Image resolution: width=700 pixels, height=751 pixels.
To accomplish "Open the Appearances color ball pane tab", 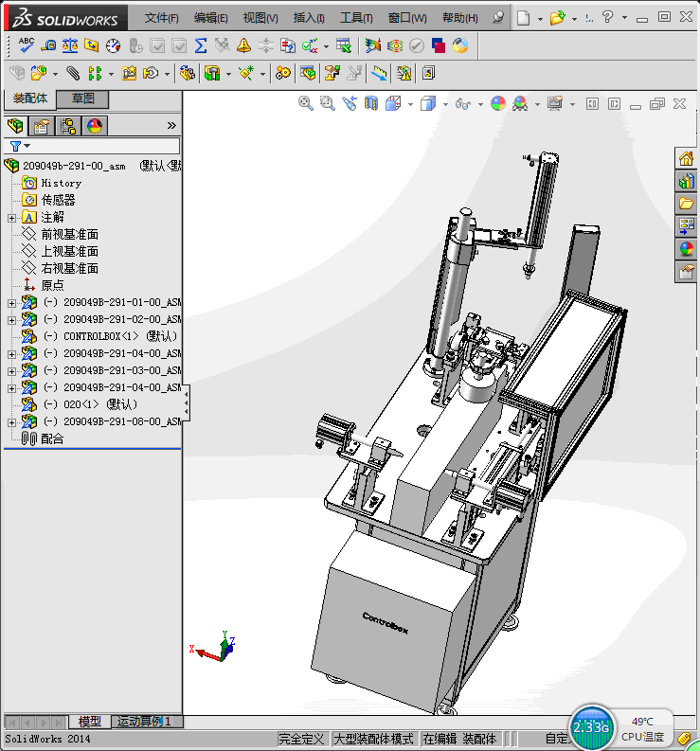I will pyautogui.click(x=686, y=248).
